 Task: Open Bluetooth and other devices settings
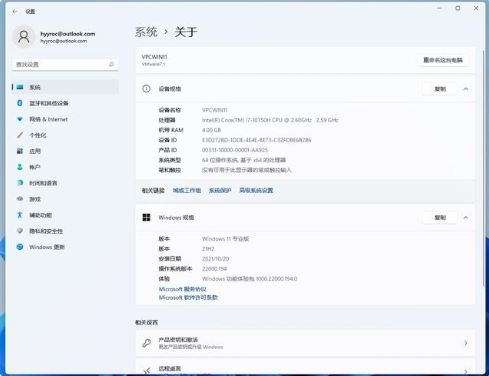click(x=65, y=103)
